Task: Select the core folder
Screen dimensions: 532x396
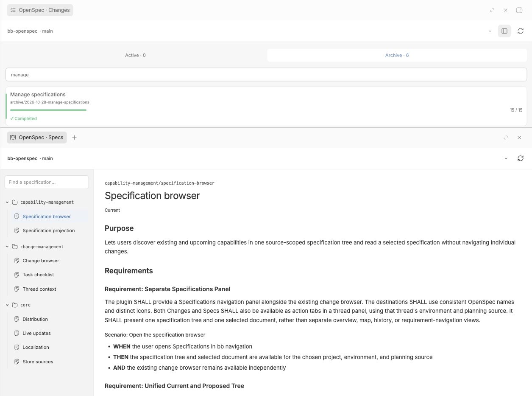Action: [x=47, y=305]
